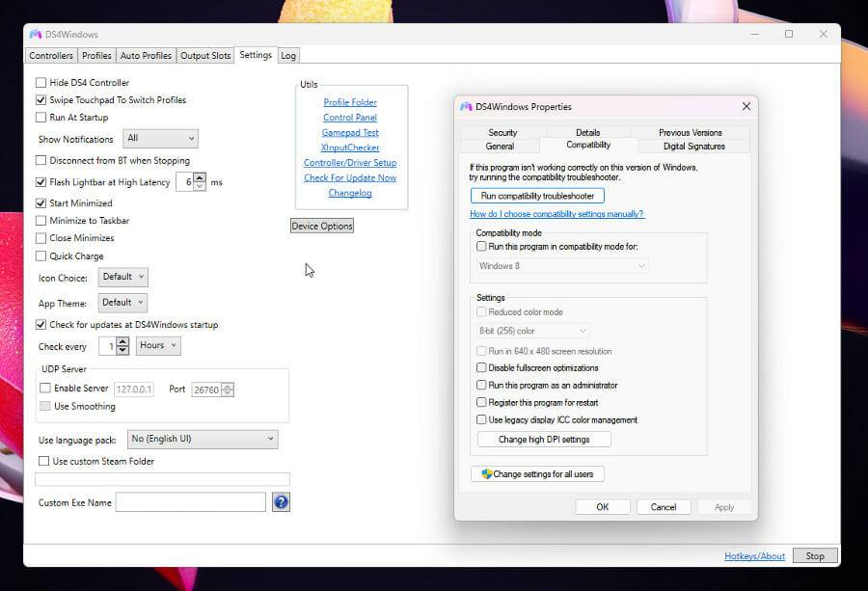Screen dimensions: 868x591
Task: Click the Gamepad Test link
Action: tap(350, 133)
